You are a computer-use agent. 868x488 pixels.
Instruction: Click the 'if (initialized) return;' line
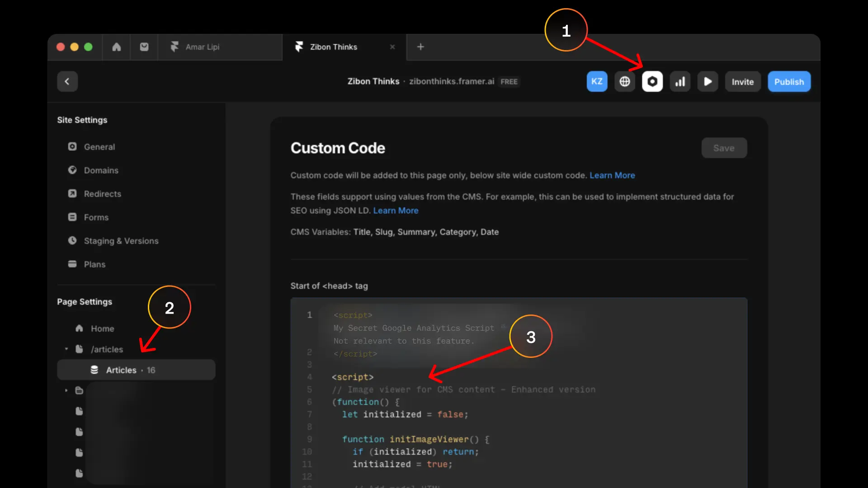click(415, 452)
